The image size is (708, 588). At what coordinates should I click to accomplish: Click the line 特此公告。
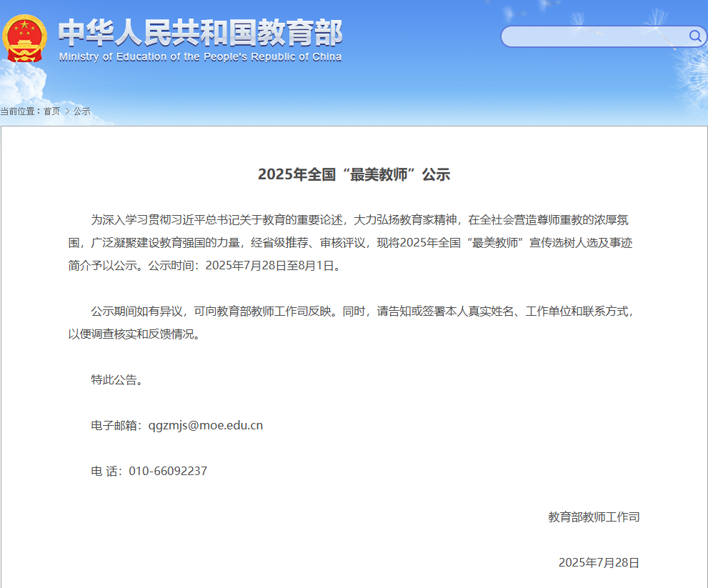tap(117, 380)
